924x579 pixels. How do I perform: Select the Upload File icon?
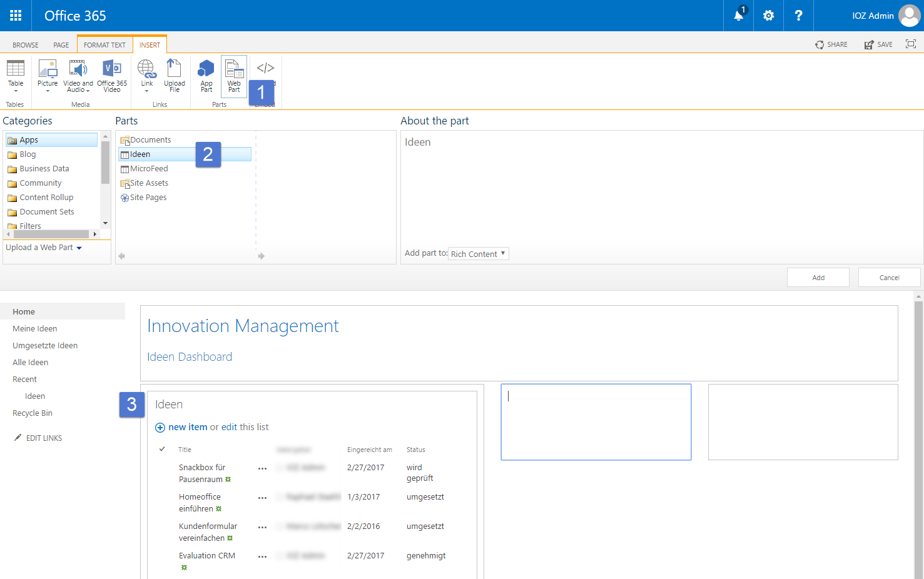click(x=174, y=74)
